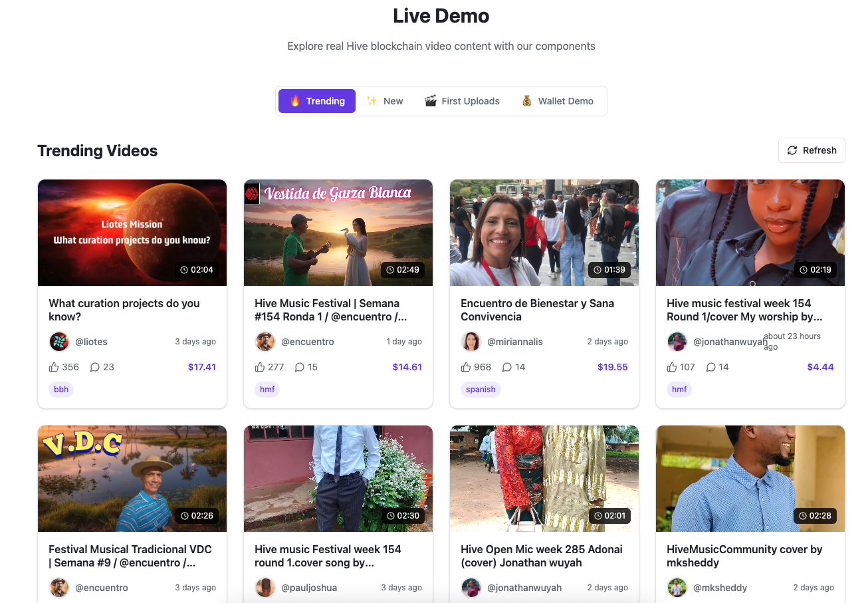Click the 'Live Demo' heading
The height and width of the screenshot is (603, 868).
coord(441,16)
